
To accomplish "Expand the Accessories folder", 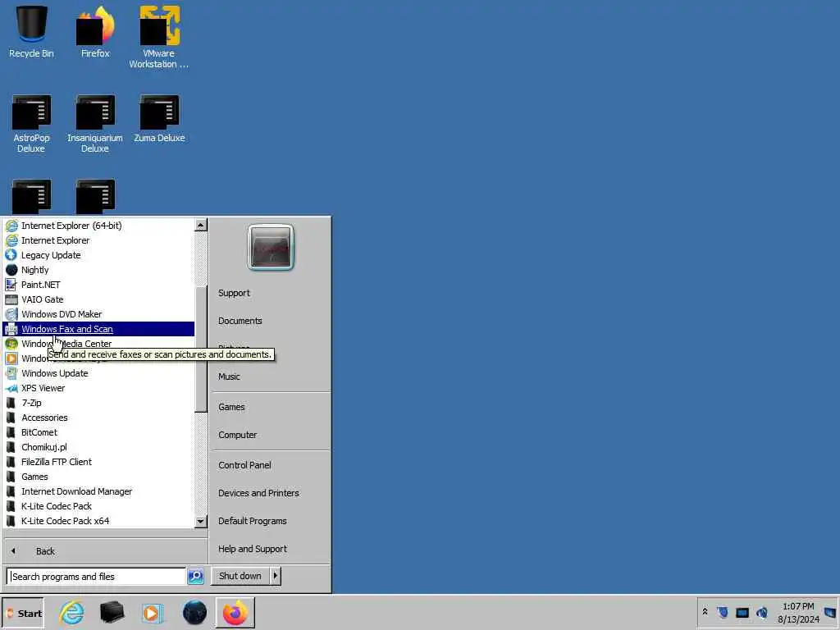I will tap(98, 418).
